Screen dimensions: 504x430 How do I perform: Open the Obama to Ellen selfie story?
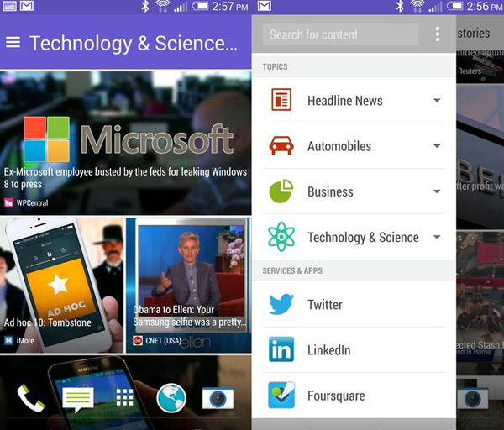point(189,285)
